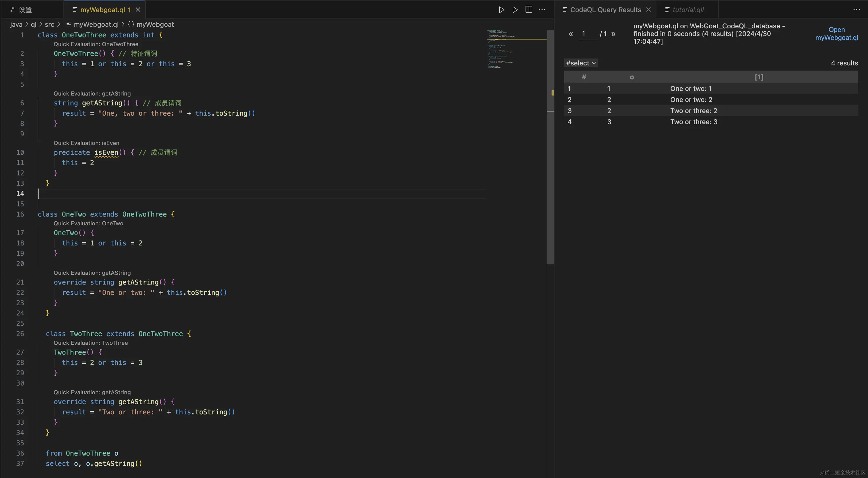Click Quick Evaluation: getAString above line 6
The image size is (868, 478).
[92, 93]
